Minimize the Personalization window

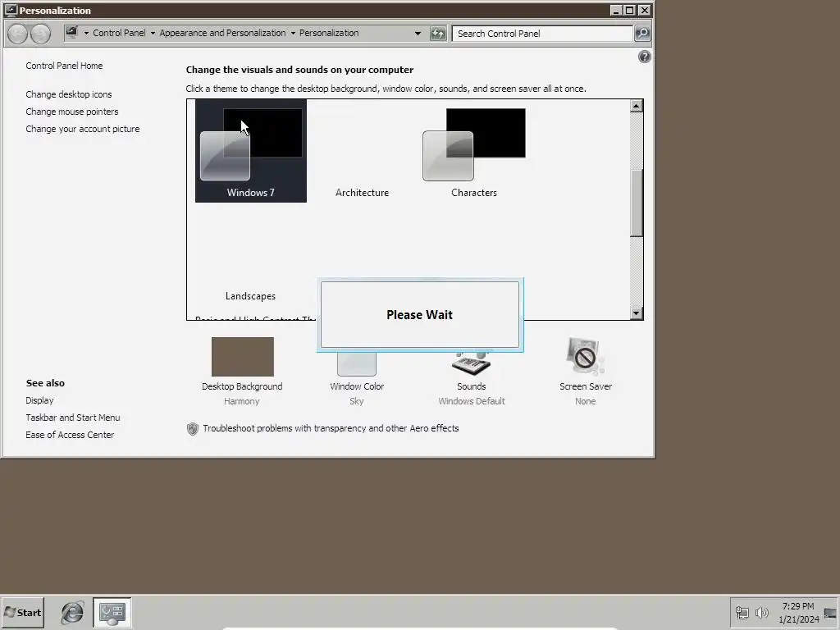616,10
